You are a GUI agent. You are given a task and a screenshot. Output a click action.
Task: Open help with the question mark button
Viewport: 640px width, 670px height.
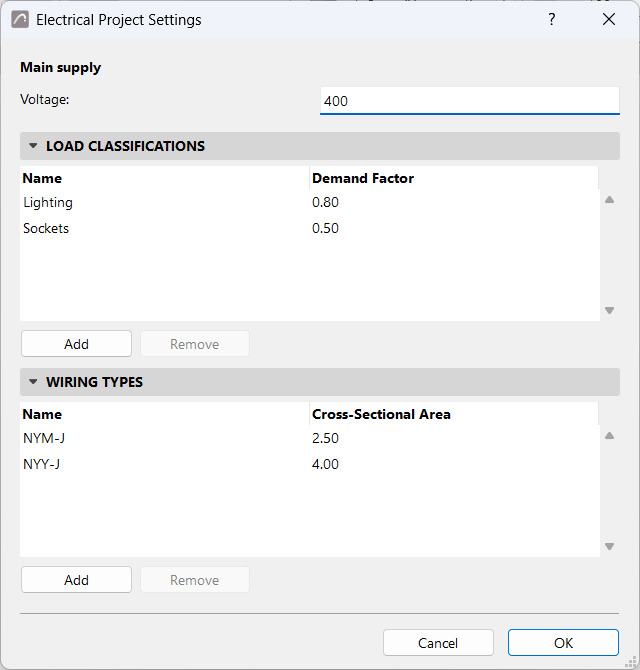(552, 19)
